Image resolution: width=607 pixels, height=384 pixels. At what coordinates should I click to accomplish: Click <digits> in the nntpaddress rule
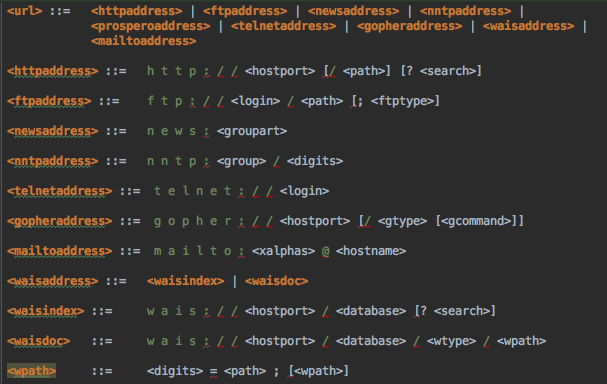tap(315, 161)
